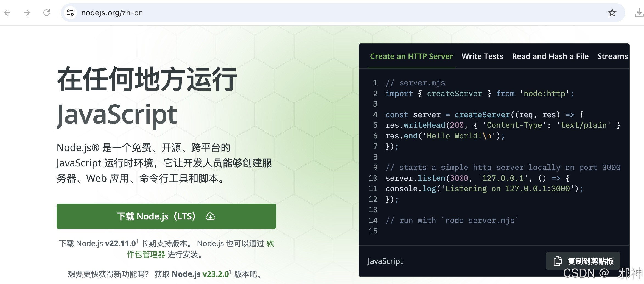Reload the page with refresh icon
This screenshot has height=284, width=644.
[47, 13]
